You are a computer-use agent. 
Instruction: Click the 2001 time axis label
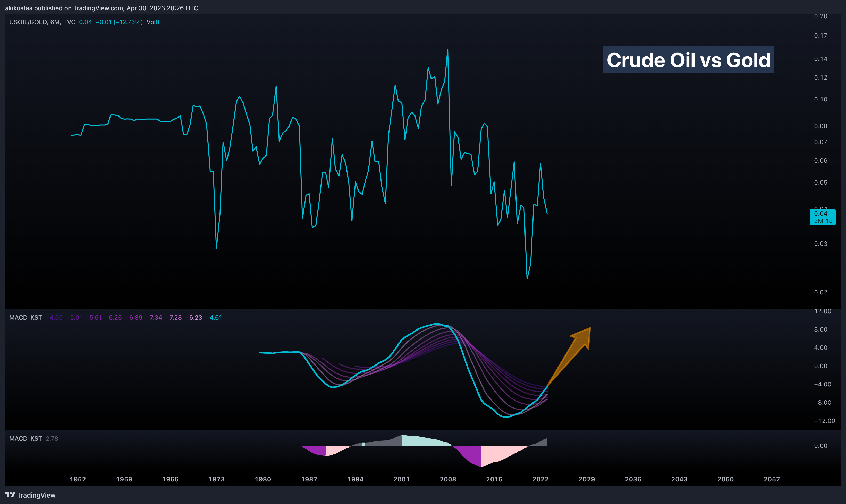[402, 479]
